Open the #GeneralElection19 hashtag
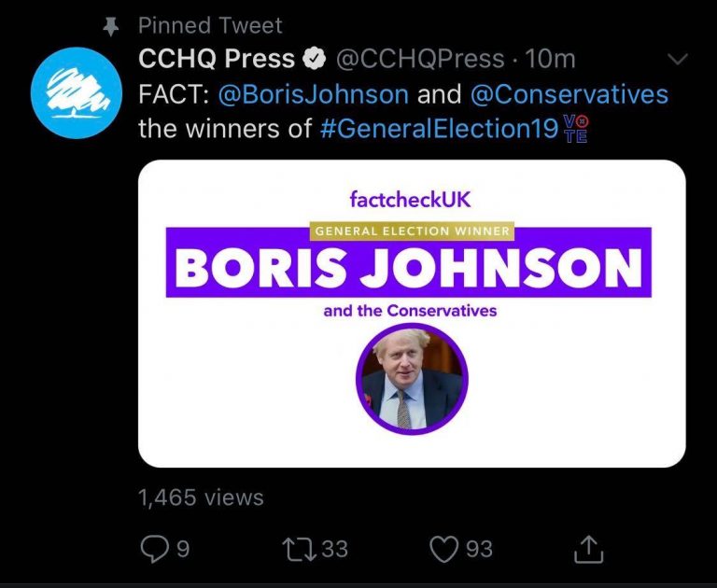This screenshot has height=588, width=717. point(438,129)
